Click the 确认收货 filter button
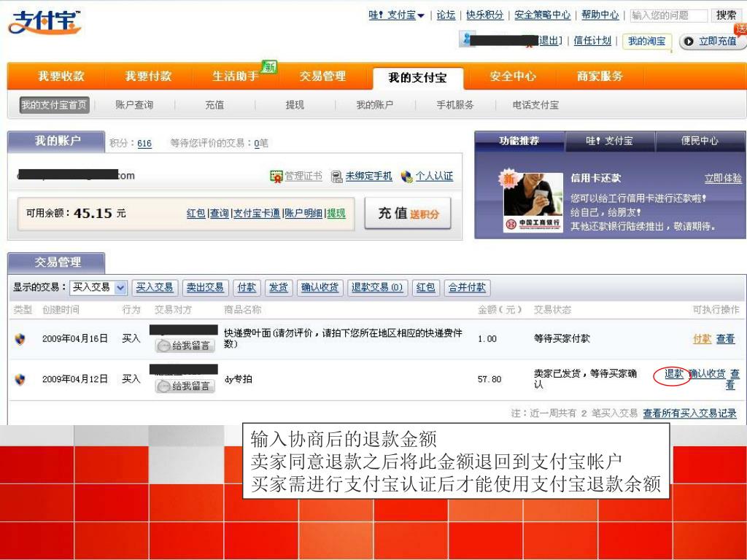This screenshot has height=560, width=747. pos(320,287)
